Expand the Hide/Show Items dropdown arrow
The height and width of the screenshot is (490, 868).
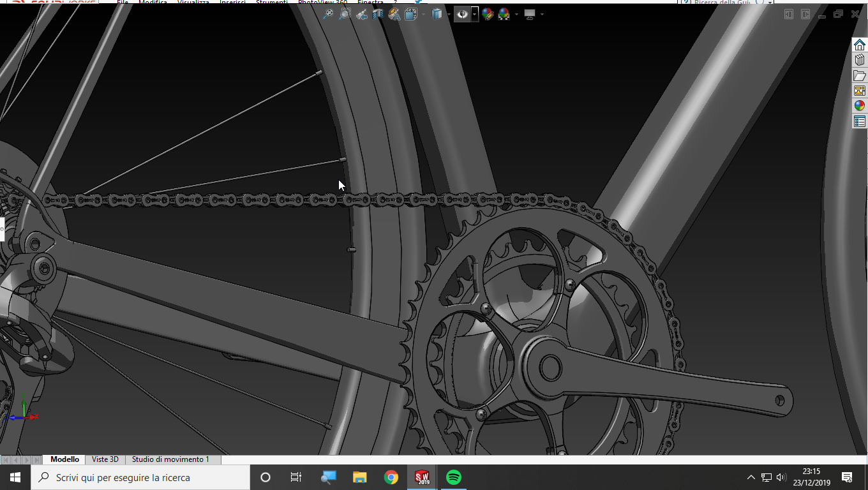[475, 14]
